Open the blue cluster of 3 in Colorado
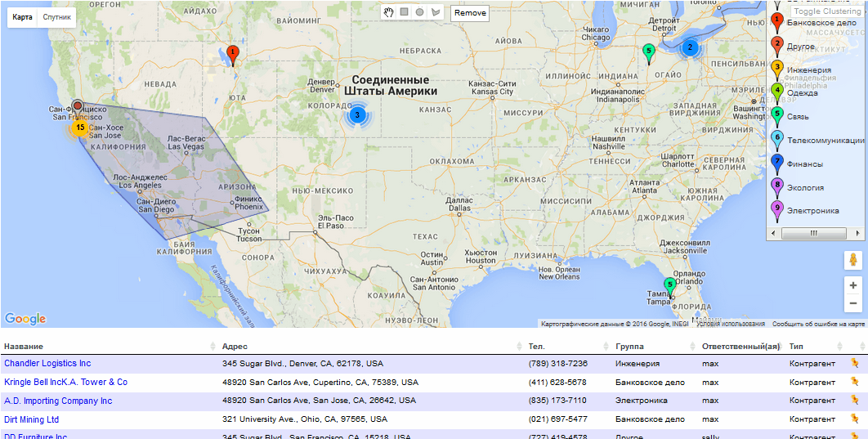The height and width of the screenshot is (439, 868). [x=357, y=115]
